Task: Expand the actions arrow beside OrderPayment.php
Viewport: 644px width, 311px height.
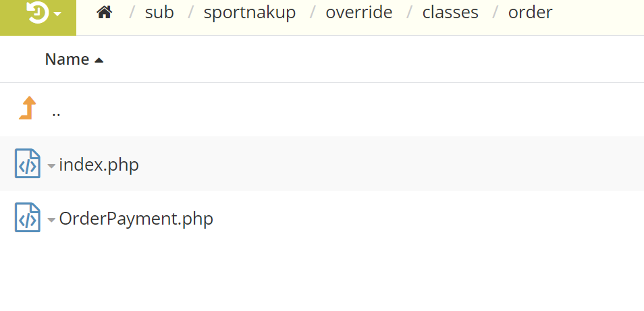Action: point(52,220)
